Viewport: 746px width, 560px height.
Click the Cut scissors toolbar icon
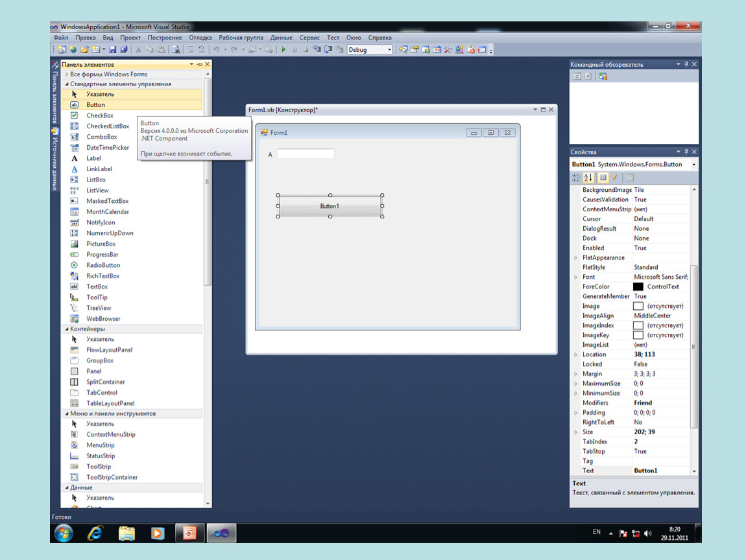(138, 49)
